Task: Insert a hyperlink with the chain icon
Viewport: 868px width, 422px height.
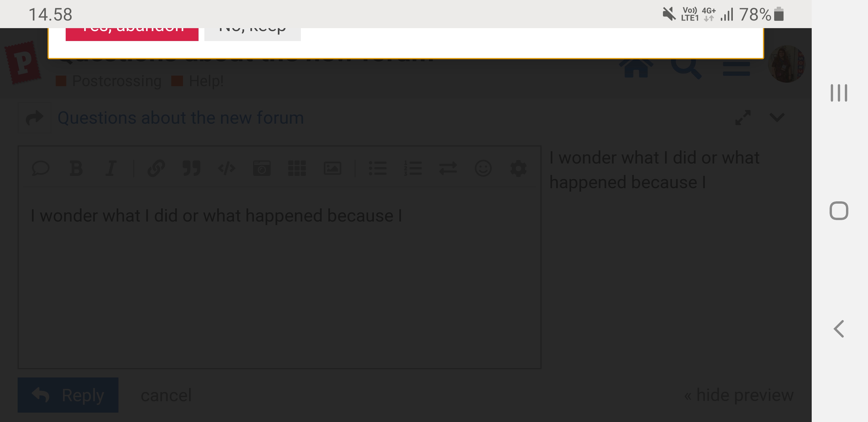Action: [156, 168]
